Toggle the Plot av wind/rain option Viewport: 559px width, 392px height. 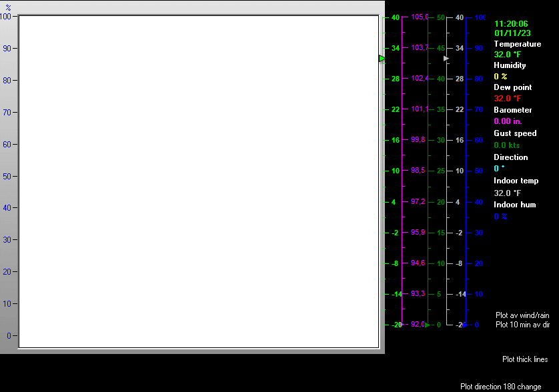[x=522, y=315]
